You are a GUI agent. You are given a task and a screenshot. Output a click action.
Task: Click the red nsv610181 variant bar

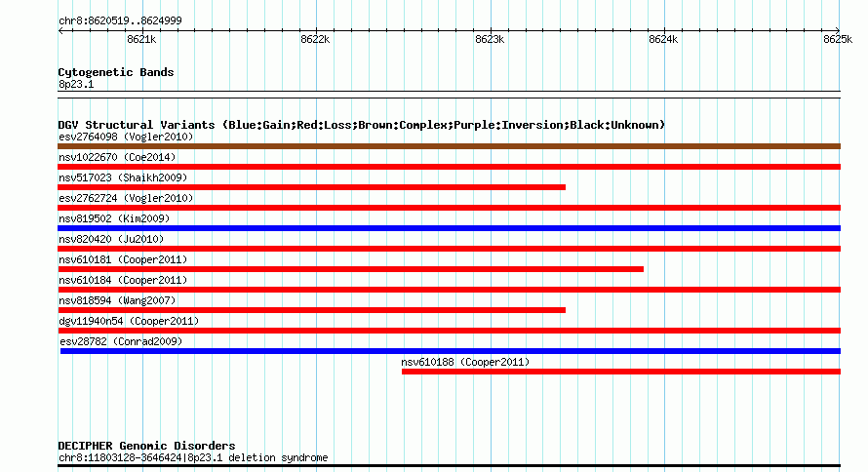click(x=350, y=269)
